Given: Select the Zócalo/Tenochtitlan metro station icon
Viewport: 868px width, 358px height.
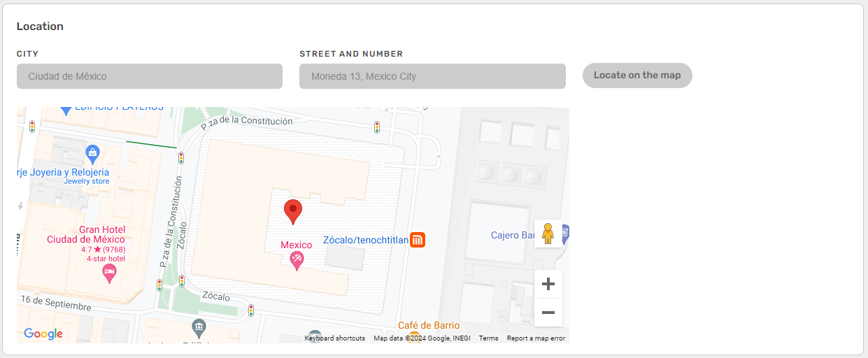Looking at the screenshot, I should [x=418, y=240].
